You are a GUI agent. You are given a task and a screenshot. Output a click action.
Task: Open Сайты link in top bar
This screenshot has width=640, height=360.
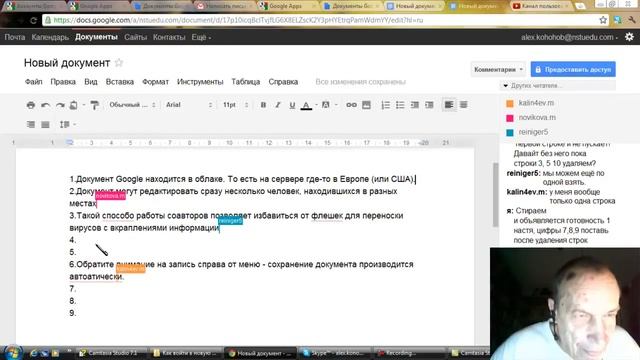[x=136, y=37]
